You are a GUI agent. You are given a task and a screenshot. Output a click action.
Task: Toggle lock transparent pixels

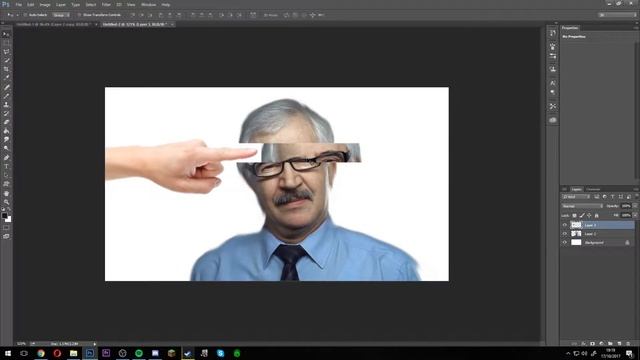point(574,216)
